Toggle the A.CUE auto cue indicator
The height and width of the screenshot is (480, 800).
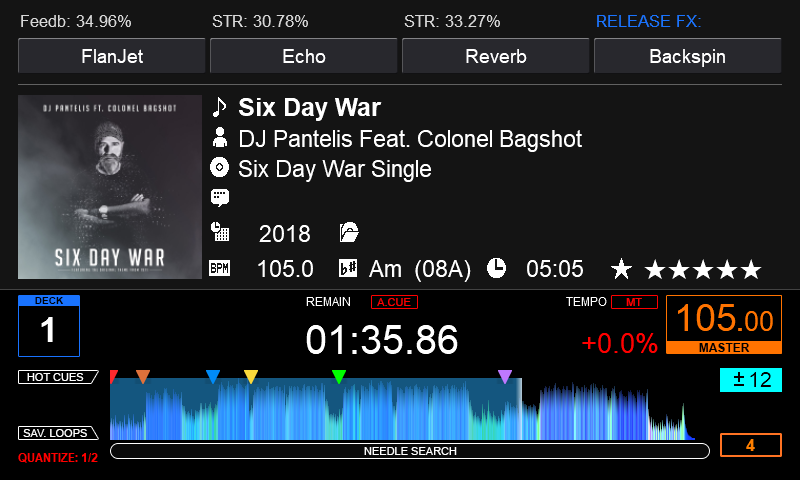394,302
